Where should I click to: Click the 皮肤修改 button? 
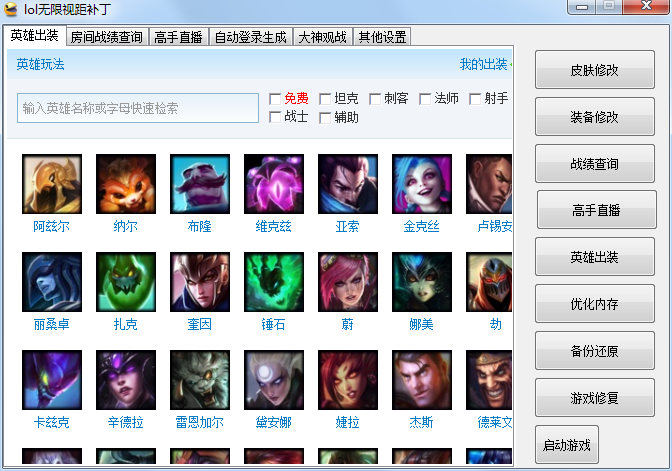pyautogui.click(x=594, y=70)
